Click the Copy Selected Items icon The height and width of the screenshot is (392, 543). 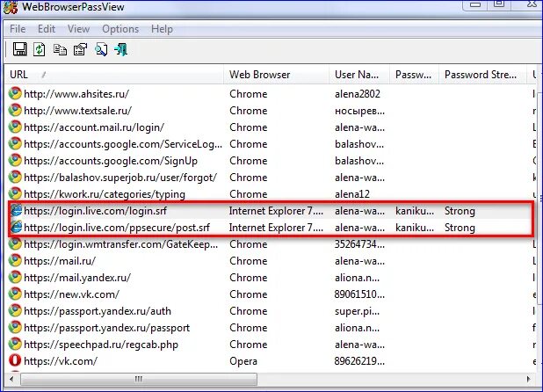pos(60,50)
